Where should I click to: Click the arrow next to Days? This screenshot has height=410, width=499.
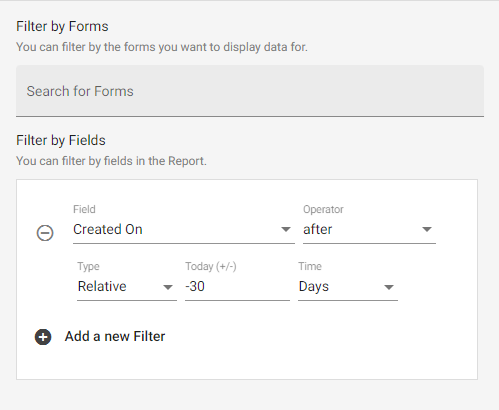389,287
